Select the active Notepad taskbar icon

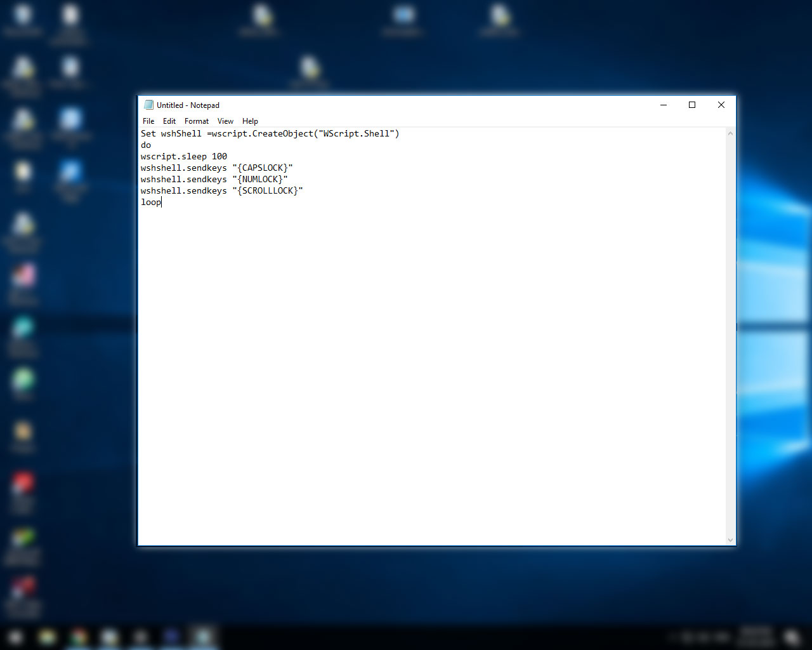[x=203, y=637]
